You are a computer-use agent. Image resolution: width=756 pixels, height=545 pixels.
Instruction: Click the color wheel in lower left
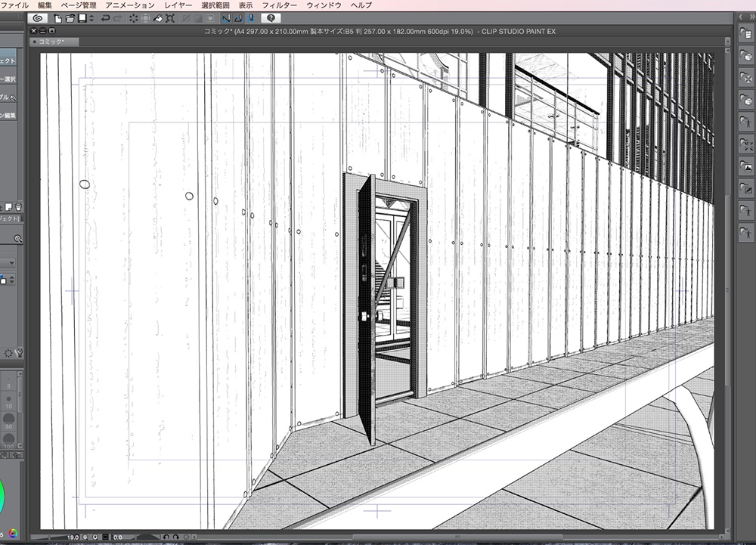coord(2,497)
